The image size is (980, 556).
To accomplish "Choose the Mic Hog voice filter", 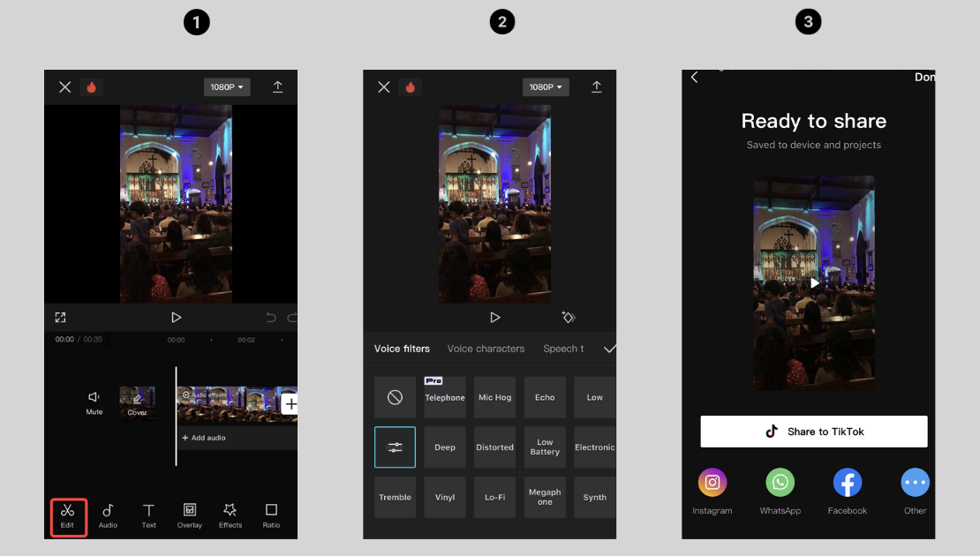I will coord(495,397).
